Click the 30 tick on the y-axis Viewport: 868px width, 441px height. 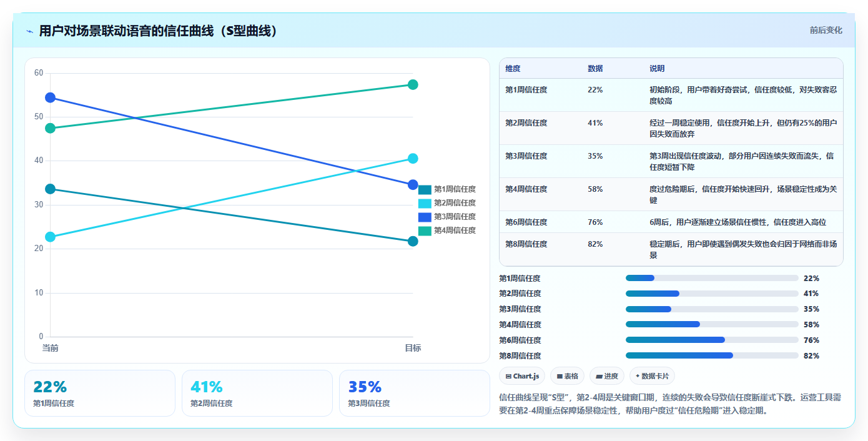(x=39, y=205)
